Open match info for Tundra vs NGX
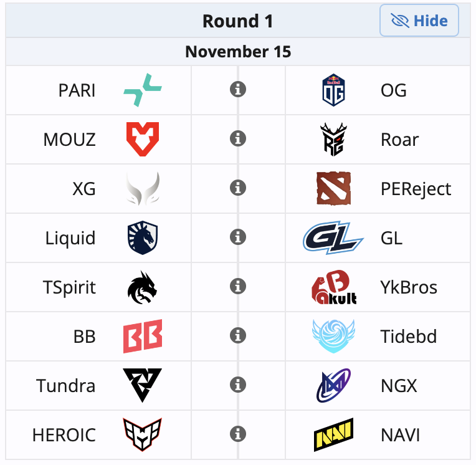The height and width of the screenshot is (465, 476). pos(237,385)
